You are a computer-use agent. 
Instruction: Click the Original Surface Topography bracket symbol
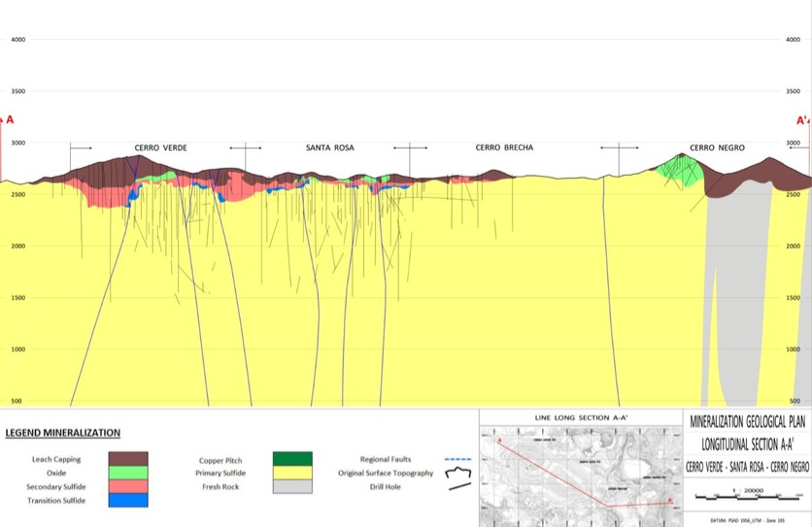pos(457,474)
